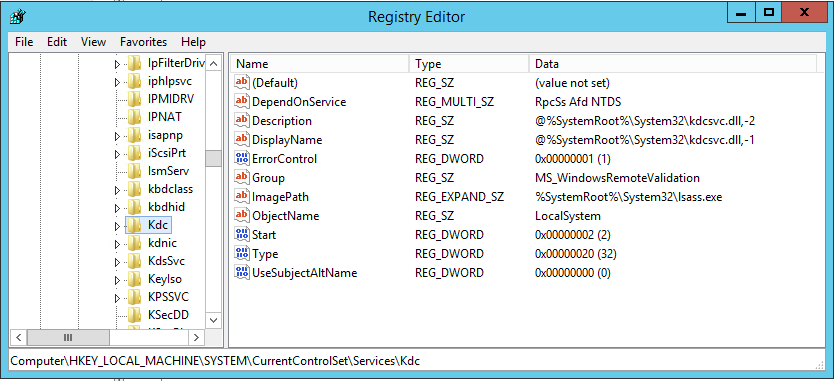
Task: Click the iphlpsvc folder icon
Action: [x=135, y=82]
